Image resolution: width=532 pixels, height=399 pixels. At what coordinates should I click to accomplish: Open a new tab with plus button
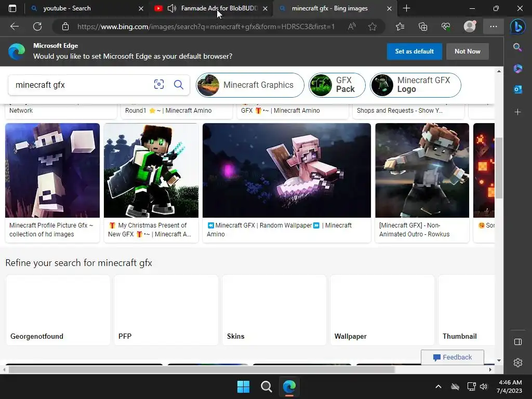[406, 8]
